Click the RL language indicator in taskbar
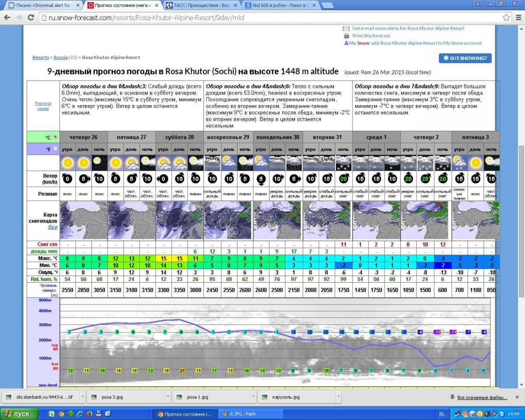The width and height of the screenshot is (525, 420). [x=442, y=414]
